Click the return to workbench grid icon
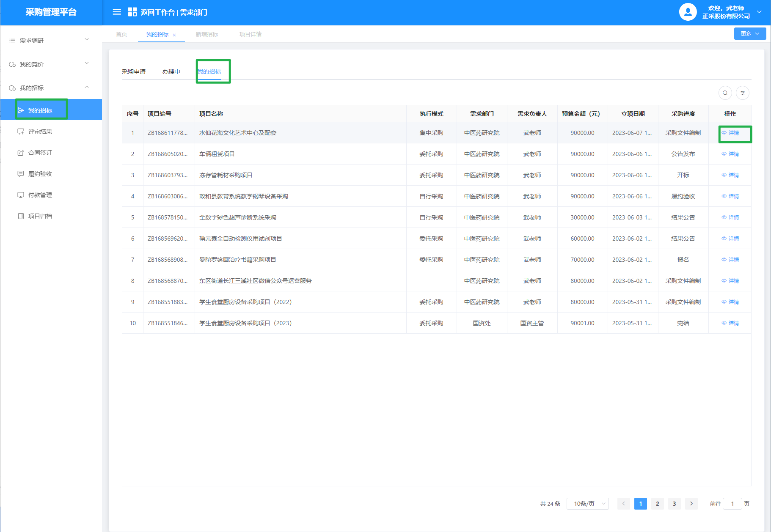 (132, 12)
